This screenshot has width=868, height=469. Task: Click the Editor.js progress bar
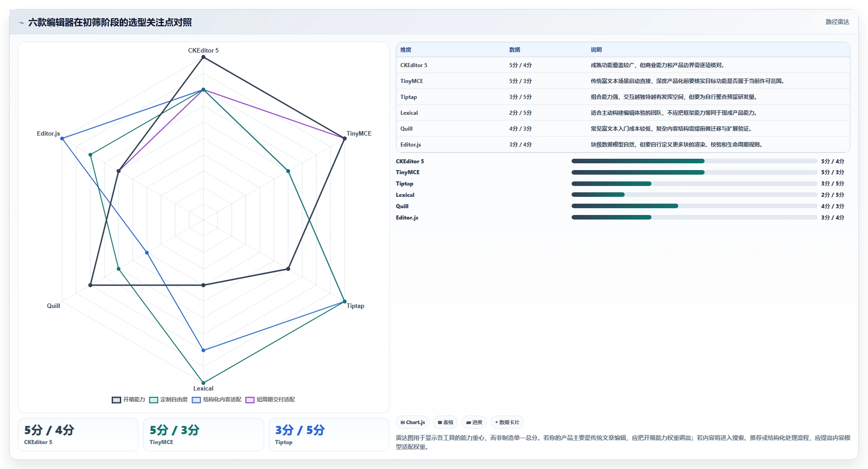coord(694,217)
